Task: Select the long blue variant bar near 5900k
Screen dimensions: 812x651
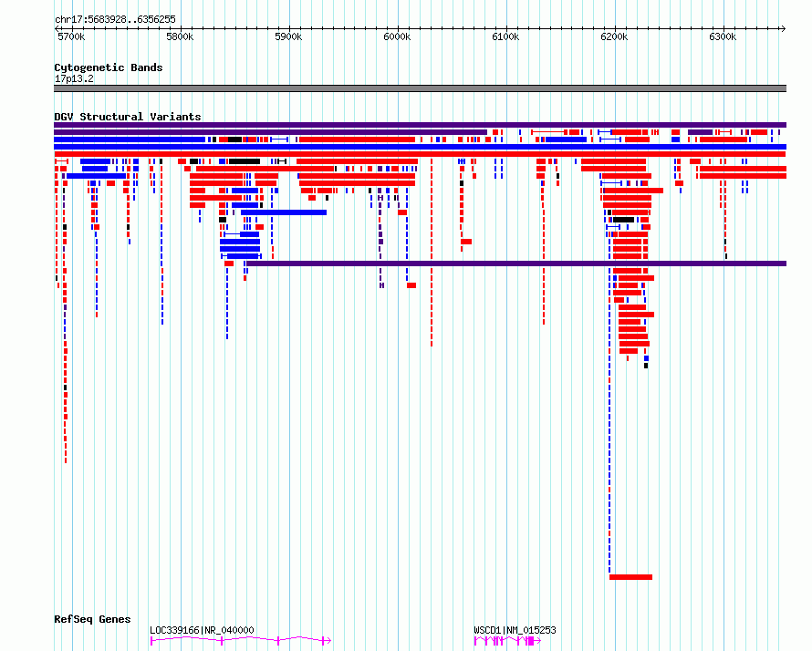Action: pyautogui.click(x=284, y=212)
